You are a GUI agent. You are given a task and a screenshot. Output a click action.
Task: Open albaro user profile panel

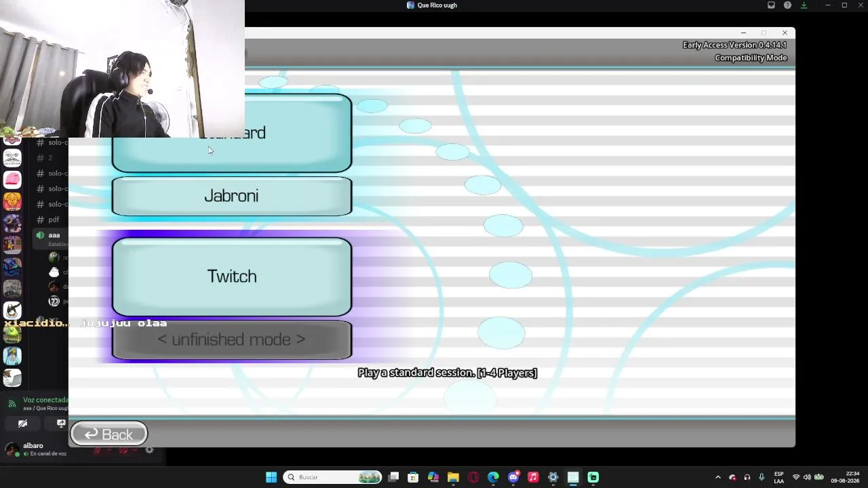coord(37,449)
